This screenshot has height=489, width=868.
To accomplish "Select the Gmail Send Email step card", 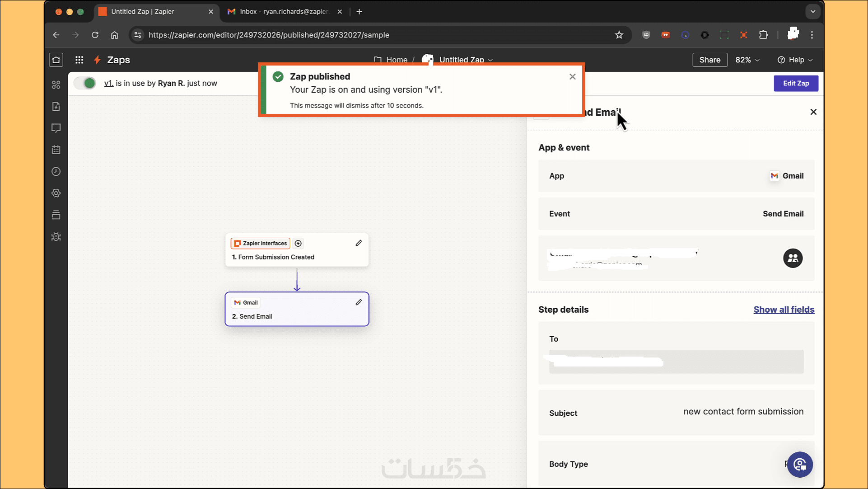I will pyautogui.click(x=297, y=310).
